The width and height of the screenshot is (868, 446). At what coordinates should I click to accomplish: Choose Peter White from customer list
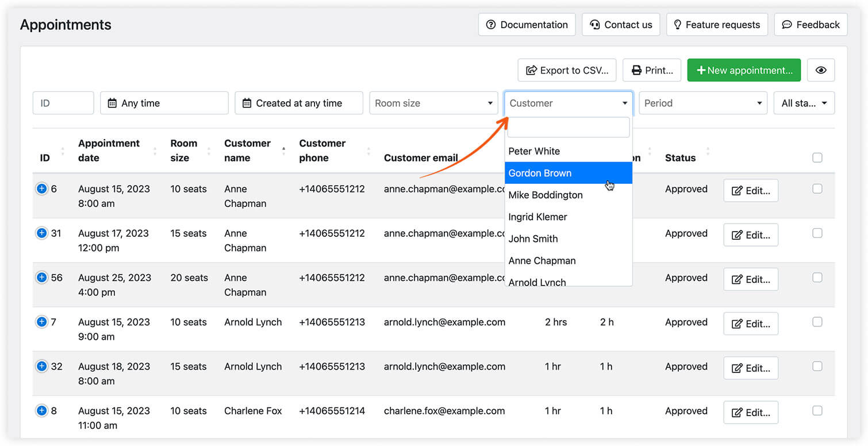coord(569,151)
